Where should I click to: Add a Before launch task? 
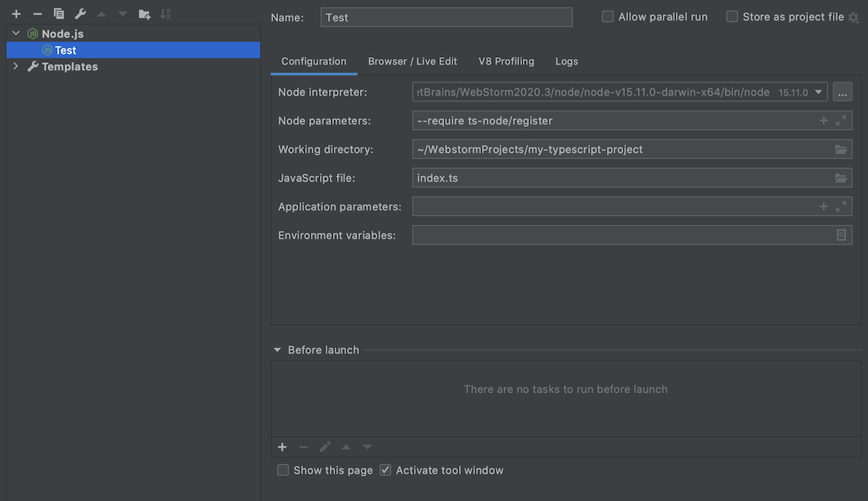click(x=282, y=447)
